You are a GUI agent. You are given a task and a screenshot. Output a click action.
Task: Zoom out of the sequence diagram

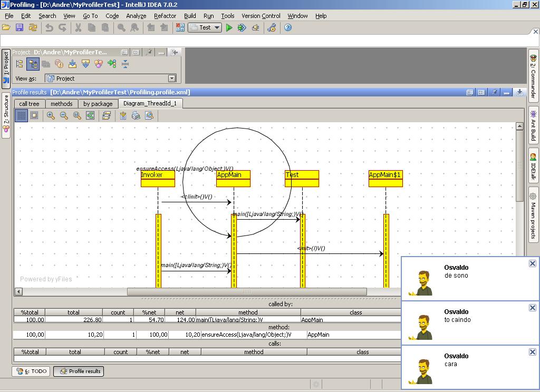click(64, 115)
